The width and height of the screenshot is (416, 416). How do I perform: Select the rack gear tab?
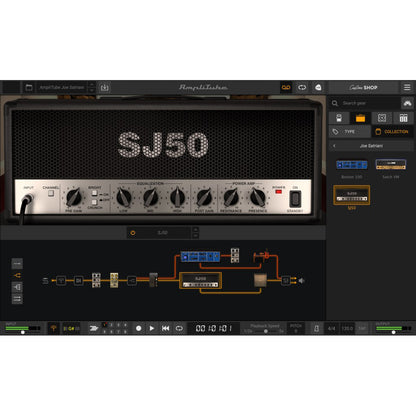(x=403, y=118)
